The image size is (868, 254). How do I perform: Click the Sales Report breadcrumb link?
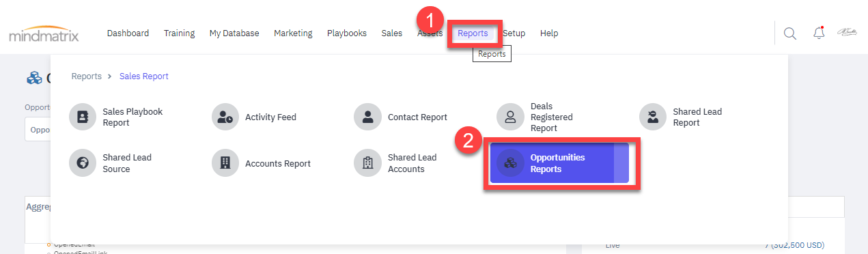click(x=144, y=76)
